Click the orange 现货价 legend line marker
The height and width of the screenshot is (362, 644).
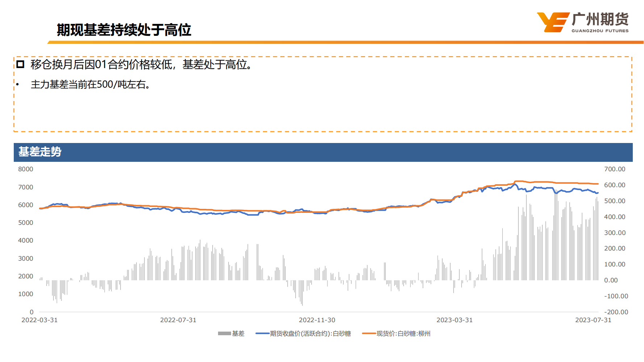(x=369, y=333)
